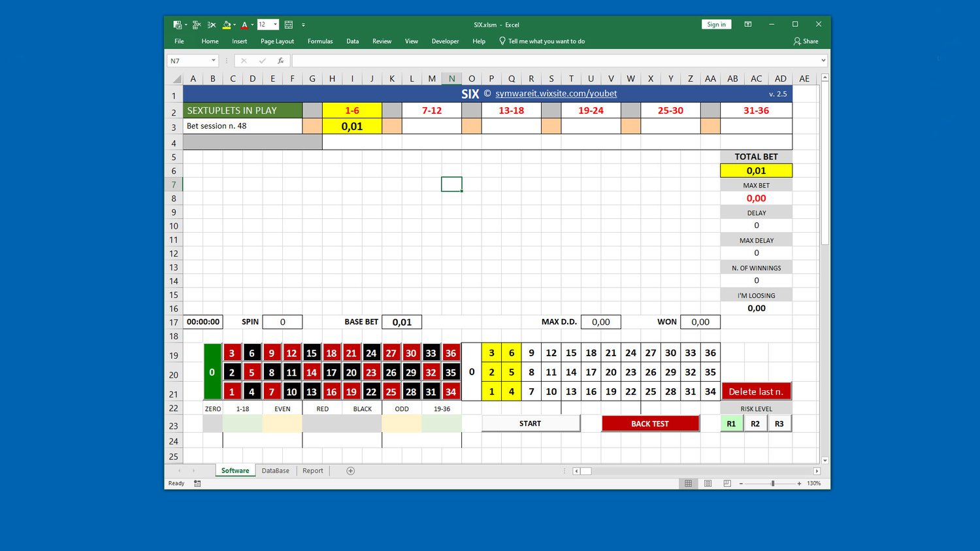This screenshot has width=980, height=551.
Task: Click the font color A icon
Action: point(244,25)
